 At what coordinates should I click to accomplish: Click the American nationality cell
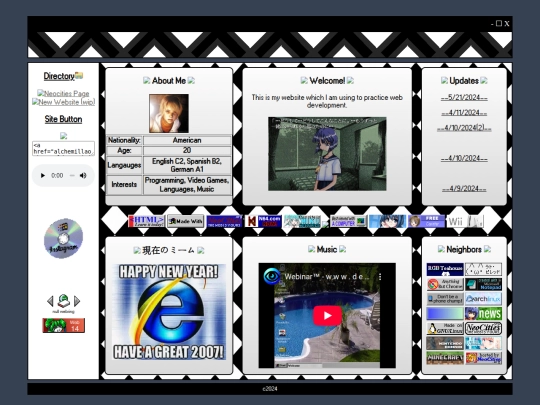click(x=187, y=140)
